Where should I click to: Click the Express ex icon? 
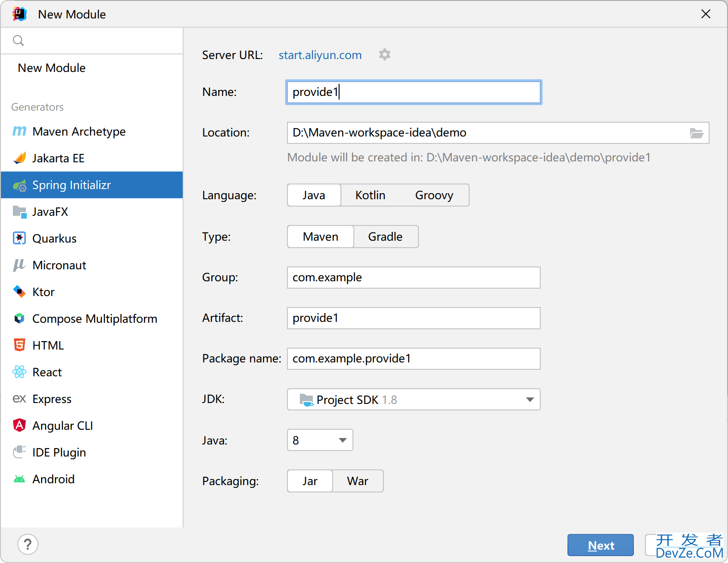pyautogui.click(x=19, y=398)
